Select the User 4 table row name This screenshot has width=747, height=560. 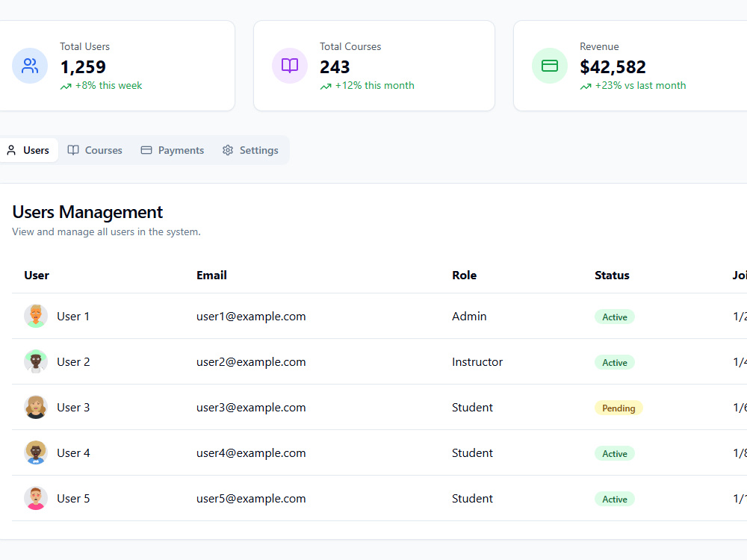pos(73,453)
